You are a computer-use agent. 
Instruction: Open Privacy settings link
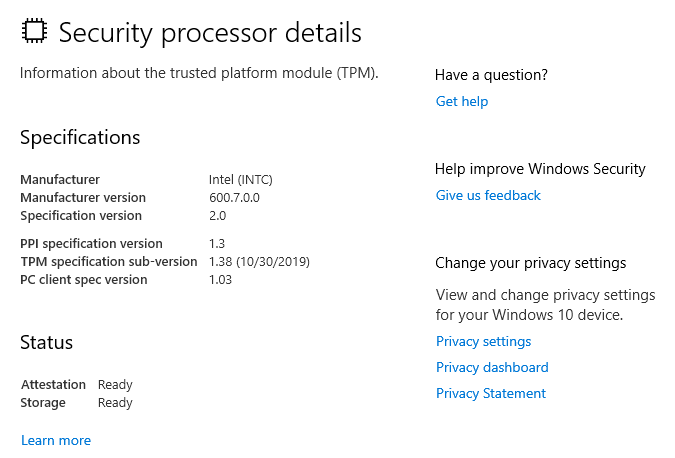point(483,341)
